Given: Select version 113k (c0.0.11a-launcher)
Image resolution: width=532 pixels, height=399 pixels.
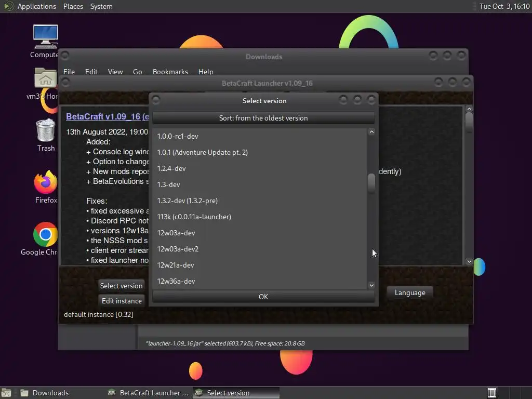Looking at the screenshot, I should 260,217.
